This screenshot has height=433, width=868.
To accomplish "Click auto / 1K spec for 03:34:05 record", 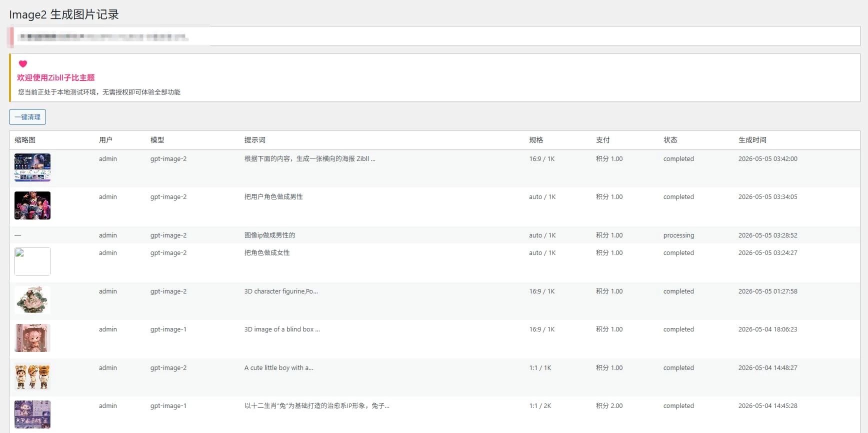I will tap(542, 196).
